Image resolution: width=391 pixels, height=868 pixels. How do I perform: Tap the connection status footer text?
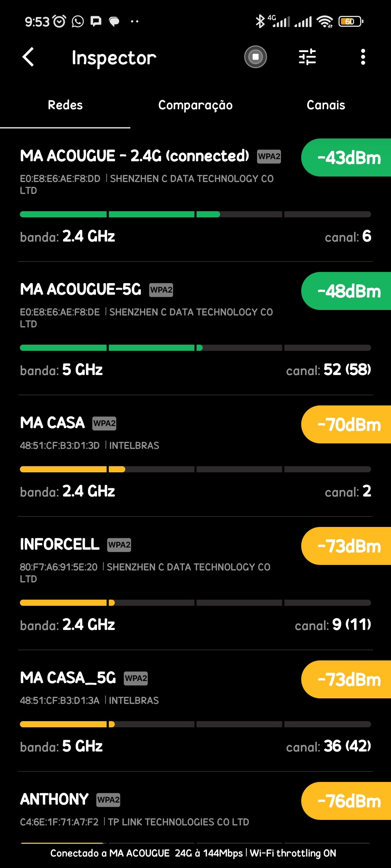pos(193,853)
